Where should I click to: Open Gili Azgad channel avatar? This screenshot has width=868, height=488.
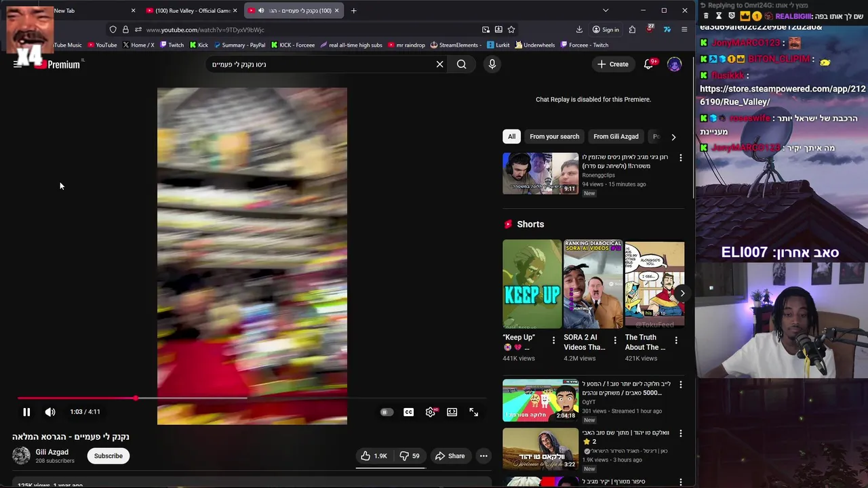click(21, 455)
